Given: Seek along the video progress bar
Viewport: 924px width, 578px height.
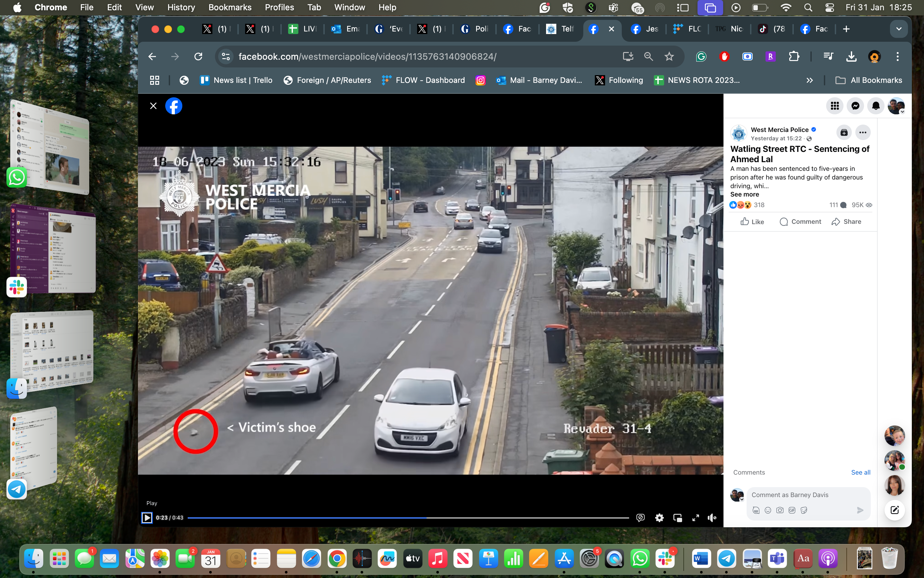Looking at the screenshot, I should coord(408,518).
